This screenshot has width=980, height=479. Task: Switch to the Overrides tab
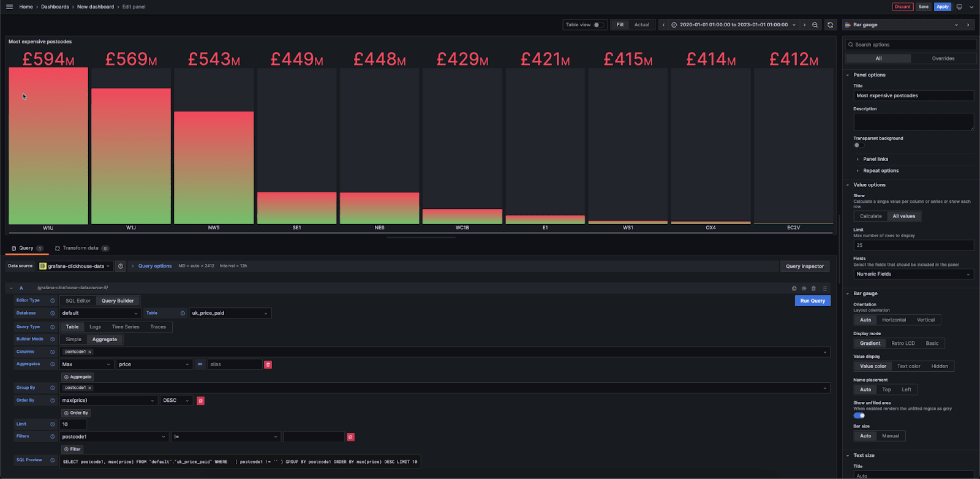pos(943,59)
